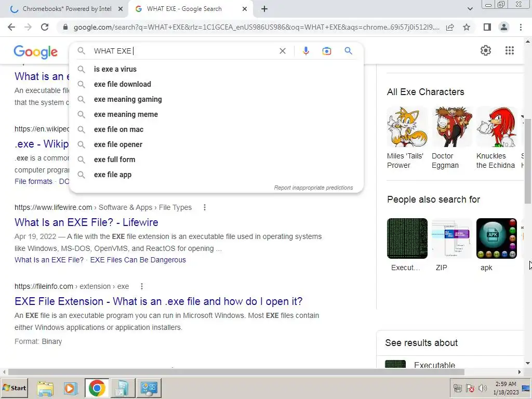This screenshot has width=532, height=399.
Task: Start voice search with microphone icon
Action: [x=305, y=51]
